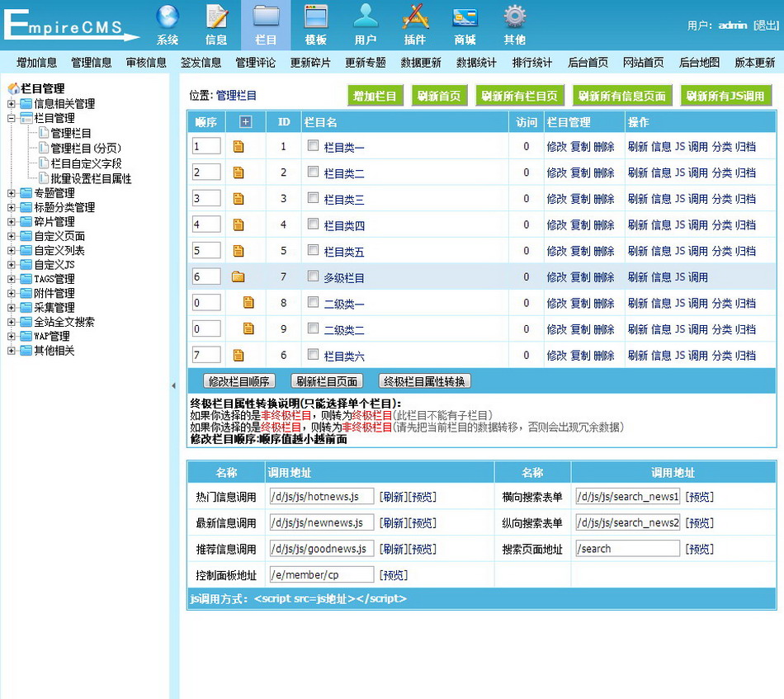Expand the 标题分类管理 tree node
The width and height of the screenshot is (784, 699).
coord(12,207)
